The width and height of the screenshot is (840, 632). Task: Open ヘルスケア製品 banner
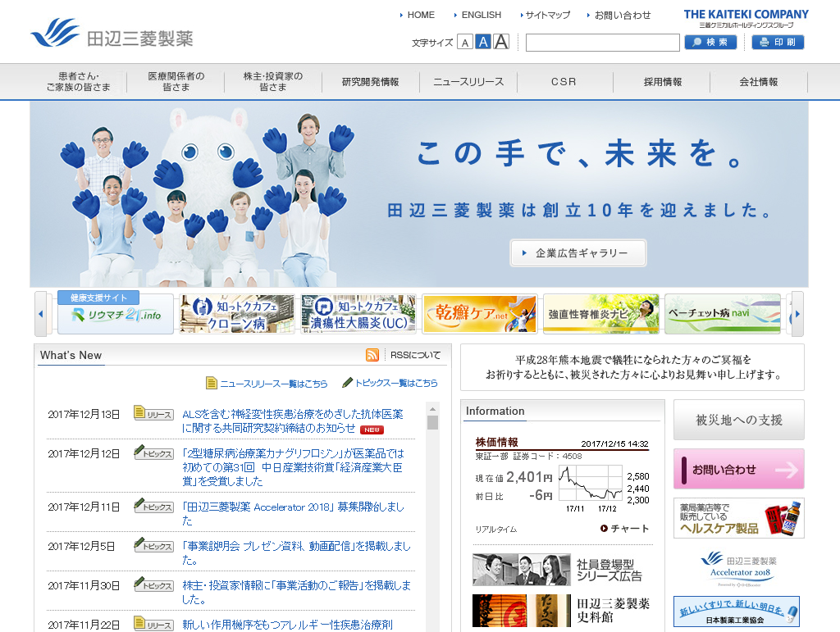point(739,518)
